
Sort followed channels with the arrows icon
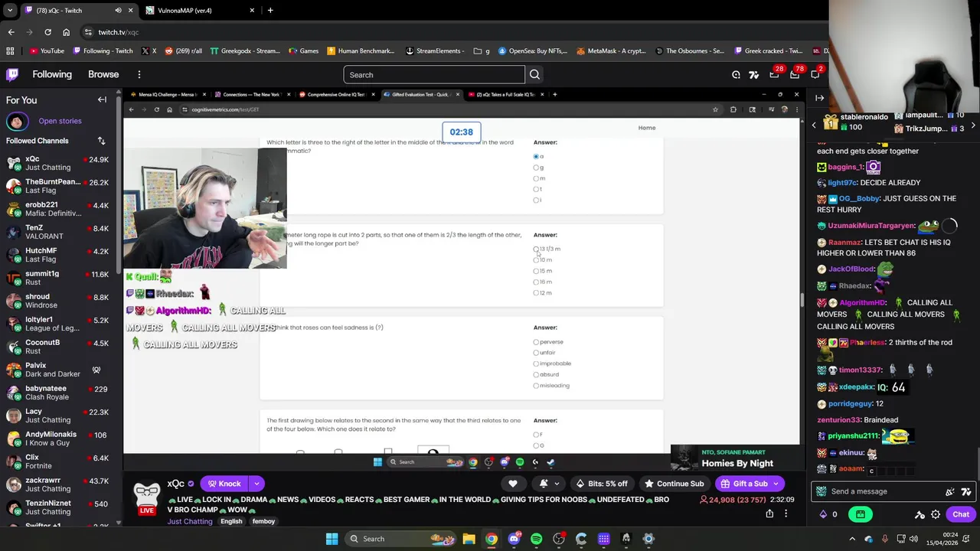pyautogui.click(x=101, y=141)
